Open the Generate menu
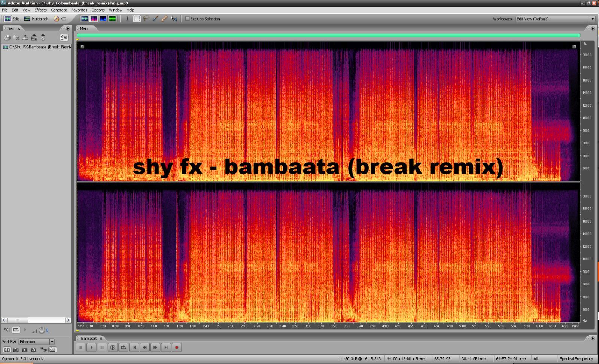Image resolution: width=599 pixels, height=364 pixels. pyautogui.click(x=59, y=10)
